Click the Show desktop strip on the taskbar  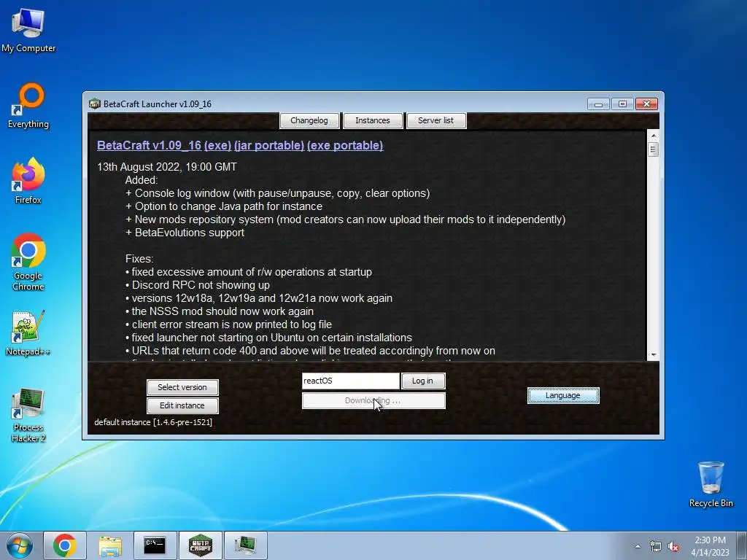coord(742,546)
